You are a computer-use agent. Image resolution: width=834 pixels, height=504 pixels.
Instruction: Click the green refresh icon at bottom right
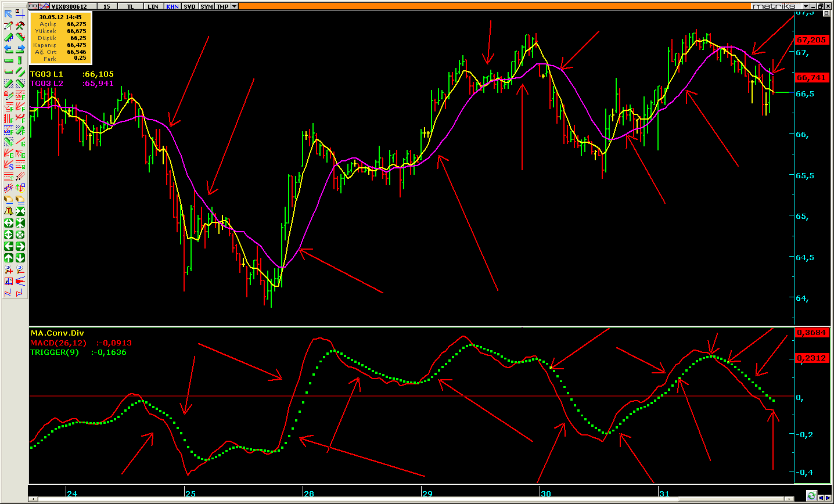click(x=811, y=495)
